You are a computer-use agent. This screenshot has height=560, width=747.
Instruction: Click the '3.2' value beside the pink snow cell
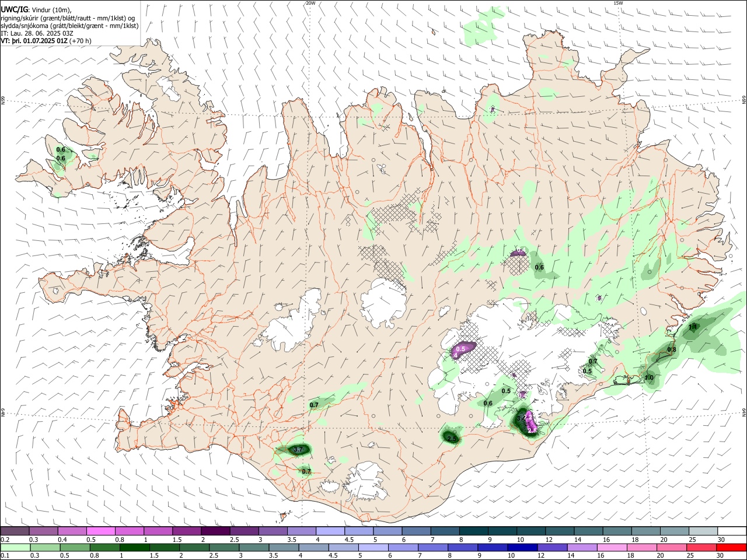(x=522, y=418)
